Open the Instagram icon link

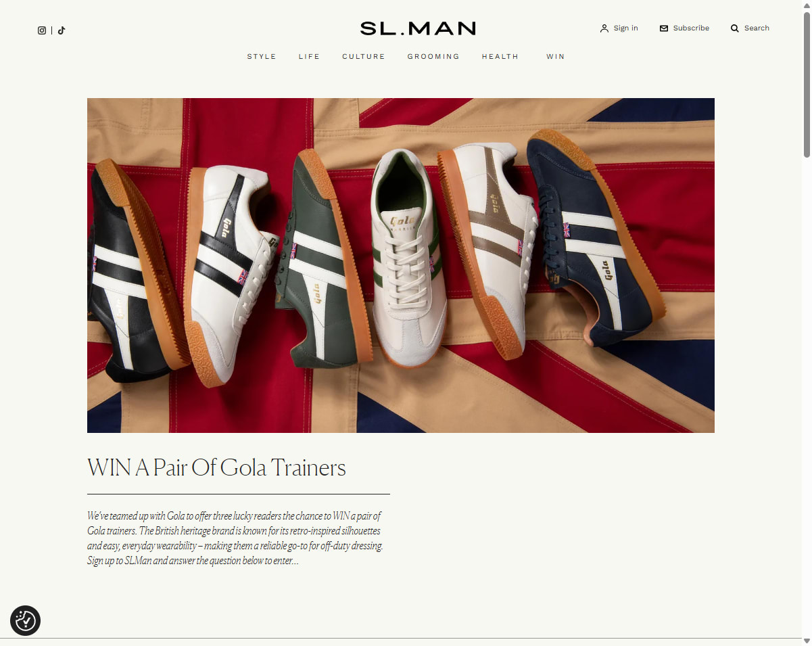point(42,30)
